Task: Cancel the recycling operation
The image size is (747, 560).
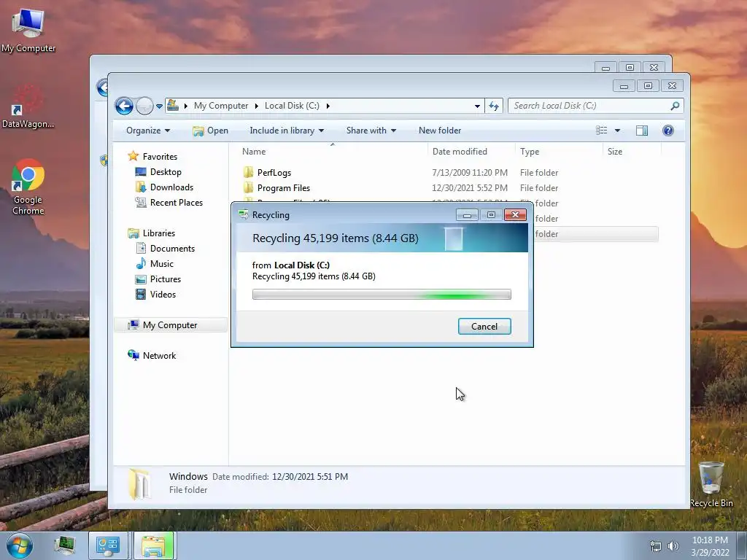Action: coord(484,326)
